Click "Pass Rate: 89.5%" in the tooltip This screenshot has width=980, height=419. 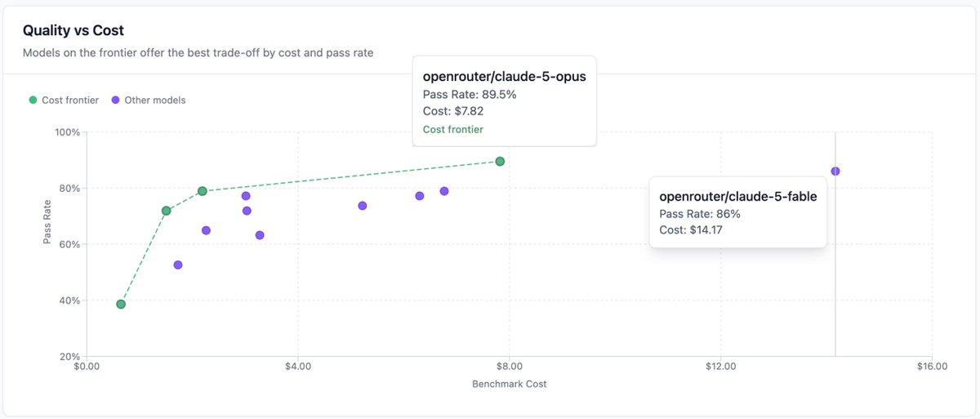(x=469, y=95)
